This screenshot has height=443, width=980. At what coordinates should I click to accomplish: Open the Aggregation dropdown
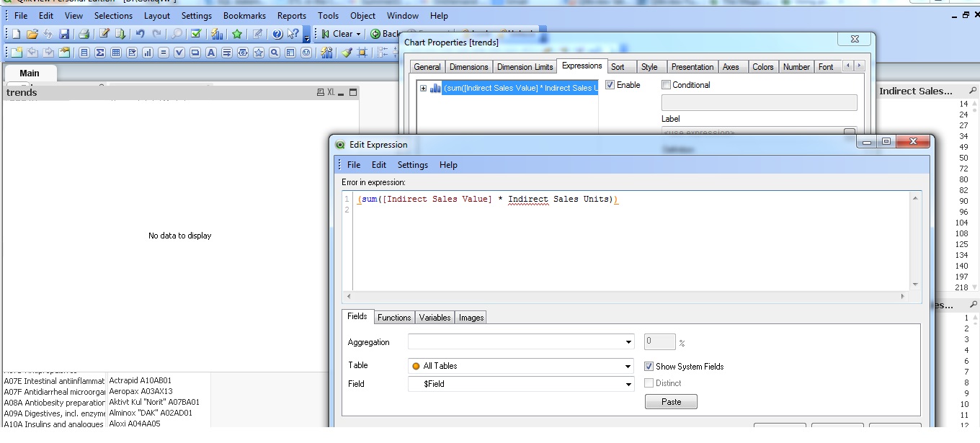click(628, 342)
